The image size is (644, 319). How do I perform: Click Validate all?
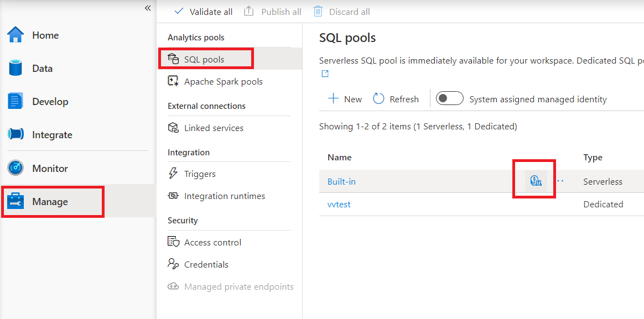click(204, 11)
